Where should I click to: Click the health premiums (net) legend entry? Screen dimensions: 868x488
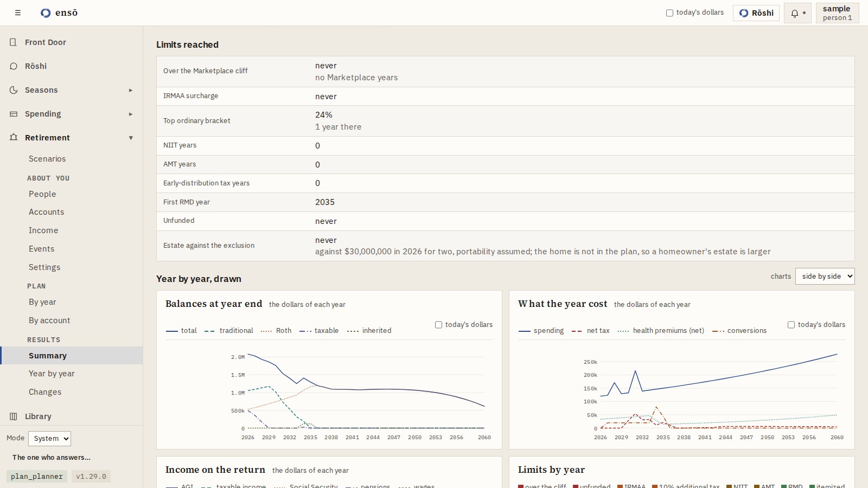coord(661,331)
